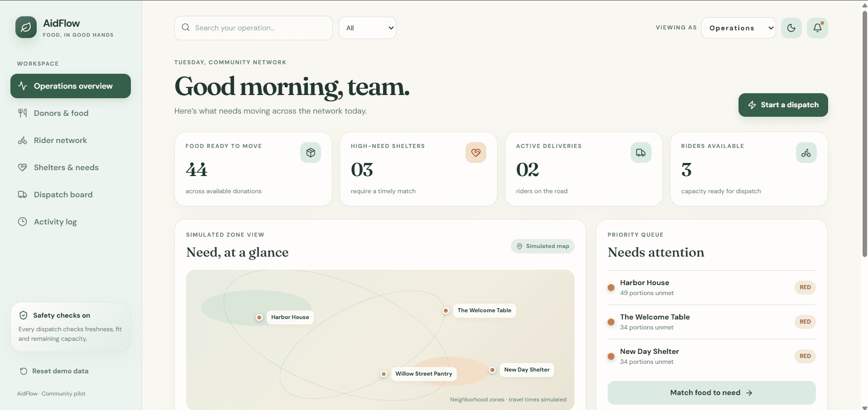Click the AidFlow leaf logo icon
This screenshot has width=868, height=410.
26,28
